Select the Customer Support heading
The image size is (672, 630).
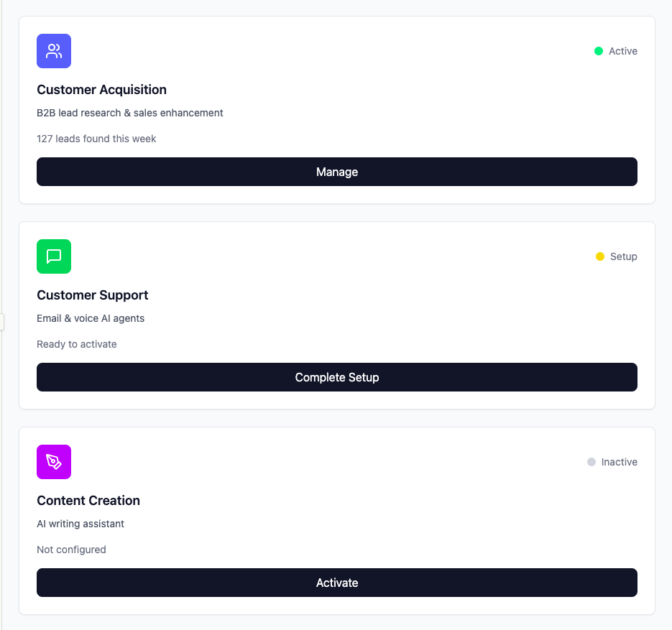(x=93, y=295)
